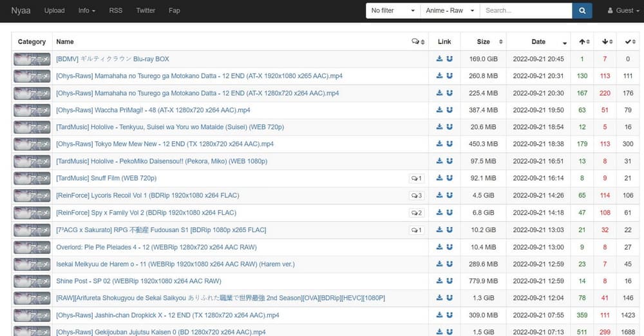Click comment bubble on RPG Fudousan S1 row
644x336 pixels.
(417, 230)
